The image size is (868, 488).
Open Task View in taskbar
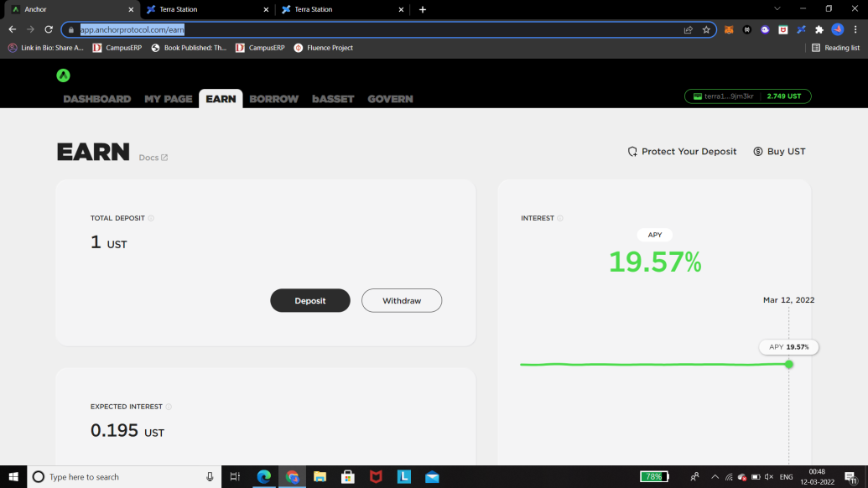point(235,477)
